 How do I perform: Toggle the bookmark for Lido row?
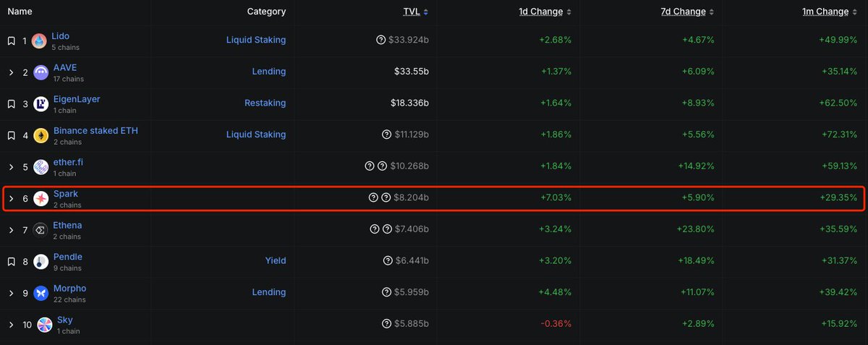[x=11, y=41]
